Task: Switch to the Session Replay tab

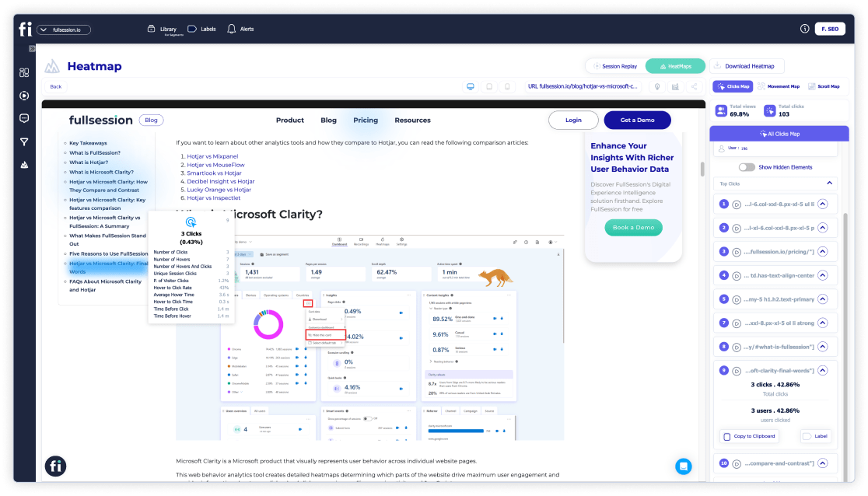Action: [x=615, y=66]
